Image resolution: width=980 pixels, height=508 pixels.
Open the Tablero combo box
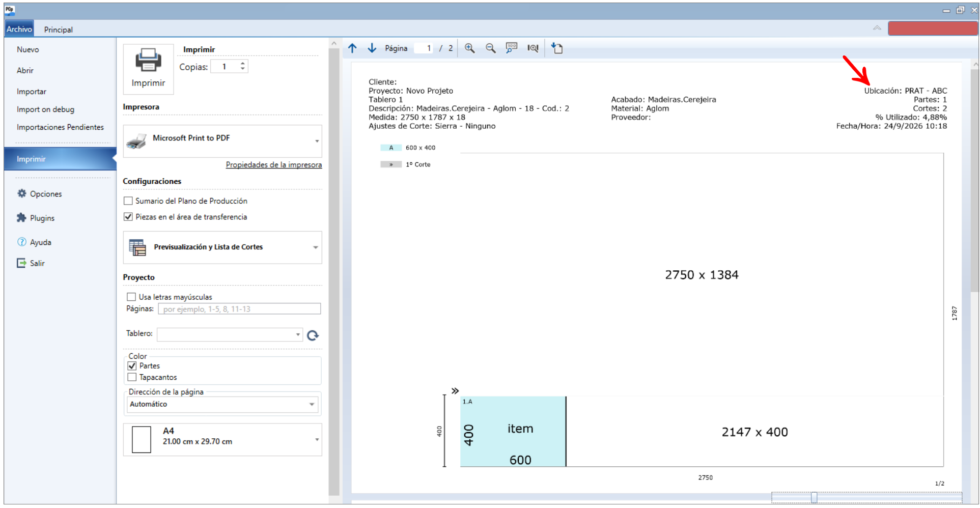coord(230,334)
